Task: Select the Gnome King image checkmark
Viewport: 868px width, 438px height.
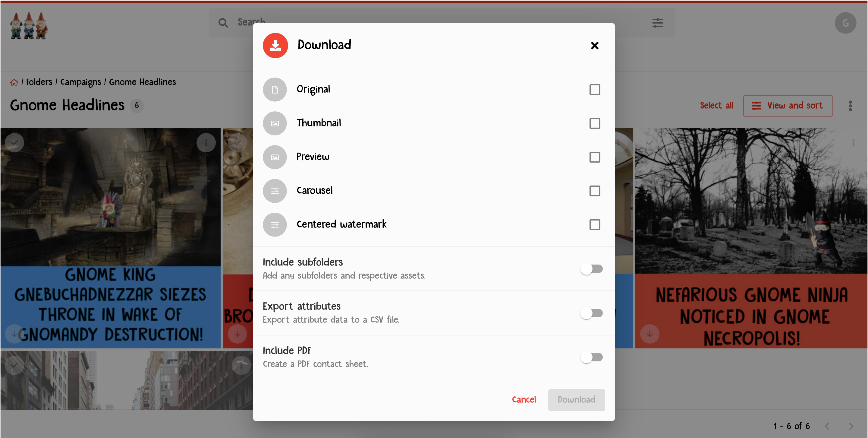Action: pyautogui.click(x=14, y=143)
